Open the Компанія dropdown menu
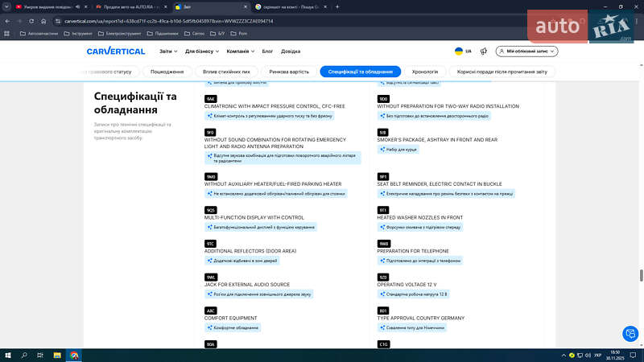This screenshot has width=644, height=362. pos(239,51)
